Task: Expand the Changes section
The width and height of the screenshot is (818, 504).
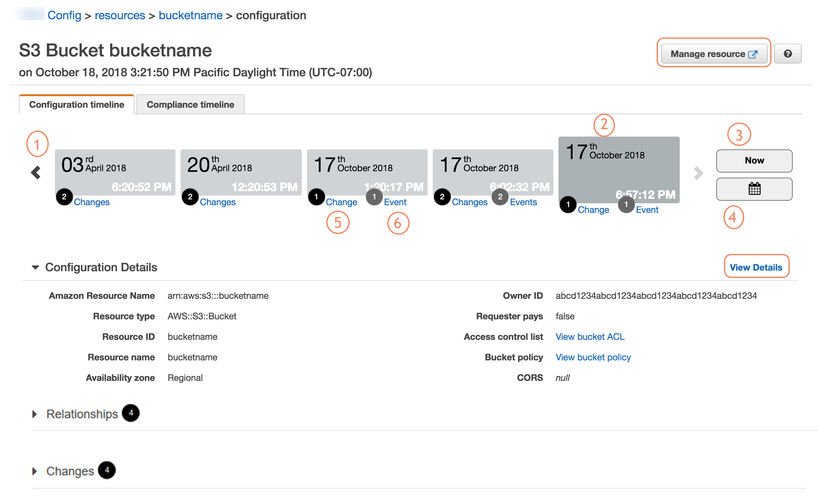Action: click(35, 471)
